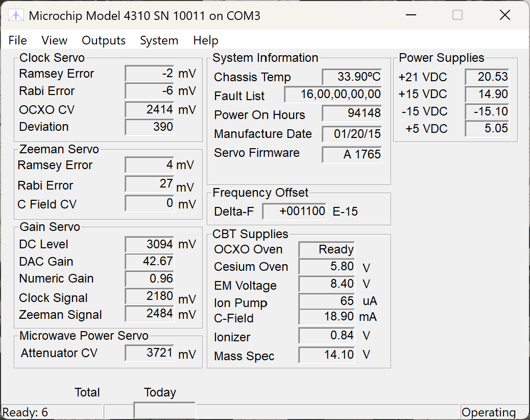
Task: Open the View menu
Action: click(54, 40)
